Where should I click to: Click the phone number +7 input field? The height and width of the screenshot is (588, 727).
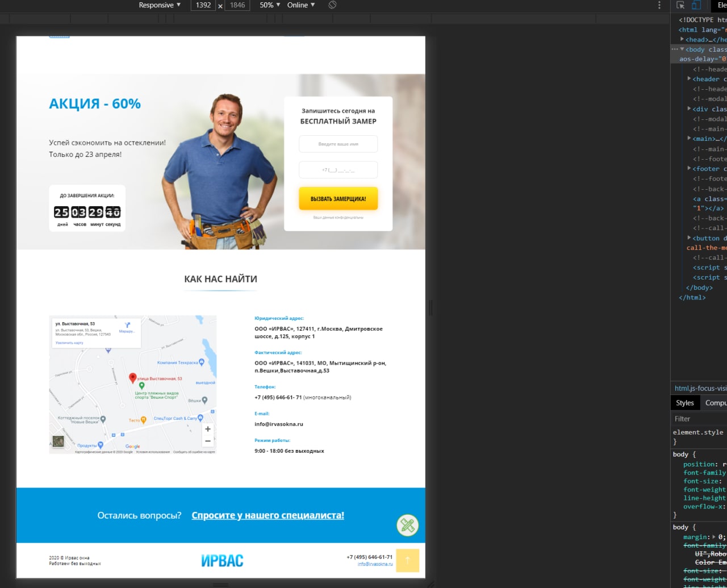tap(338, 170)
